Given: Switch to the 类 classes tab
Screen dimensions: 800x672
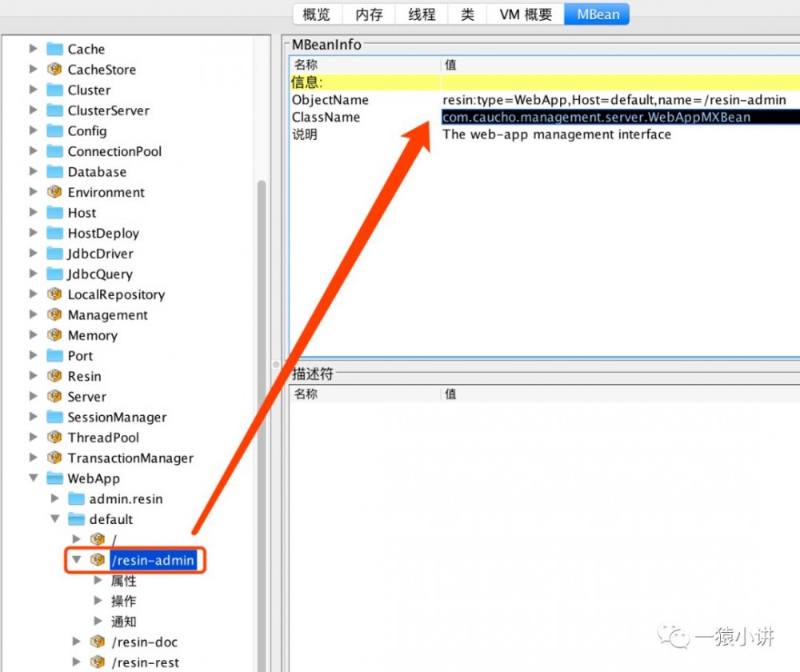Looking at the screenshot, I should (467, 14).
